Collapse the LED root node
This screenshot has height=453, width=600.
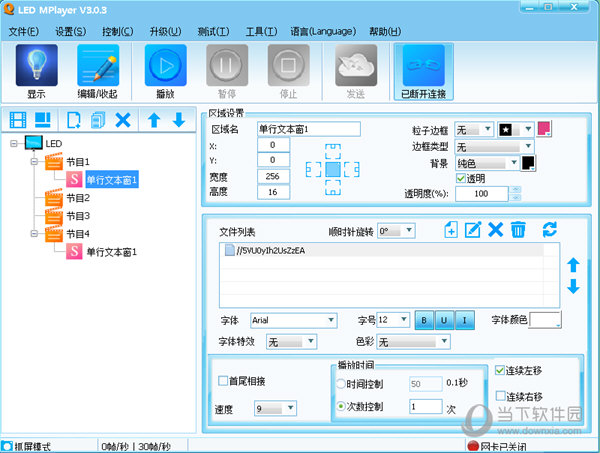[x=14, y=143]
